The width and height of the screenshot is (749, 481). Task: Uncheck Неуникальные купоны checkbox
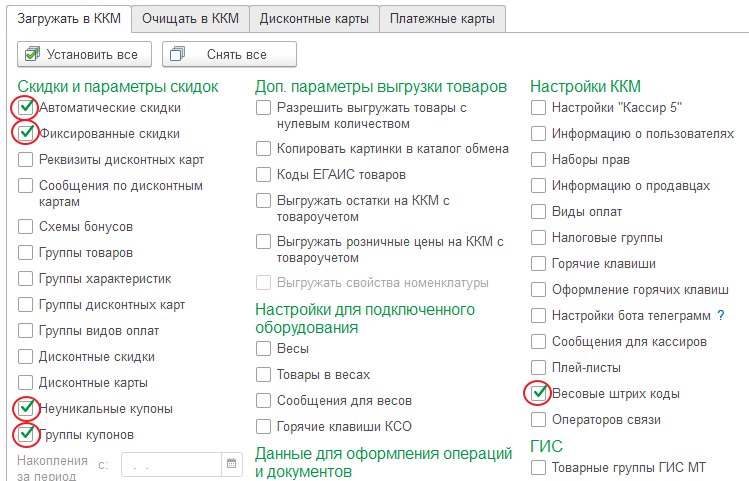(x=25, y=408)
